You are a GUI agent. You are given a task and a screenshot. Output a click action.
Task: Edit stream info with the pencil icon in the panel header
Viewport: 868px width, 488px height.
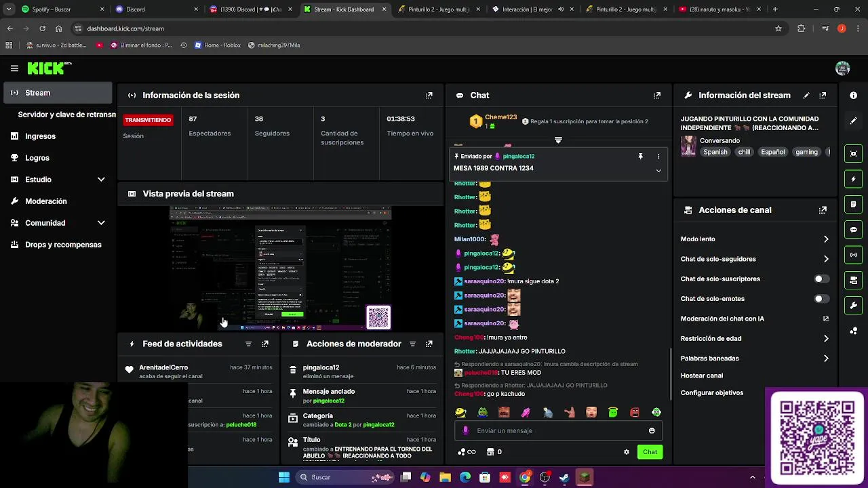806,96
